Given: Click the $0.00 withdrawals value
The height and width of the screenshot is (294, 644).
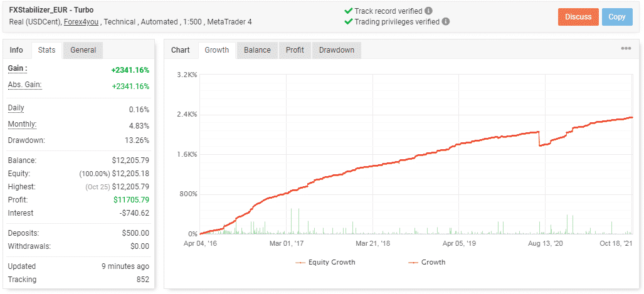Looking at the screenshot, I should [x=139, y=246].
